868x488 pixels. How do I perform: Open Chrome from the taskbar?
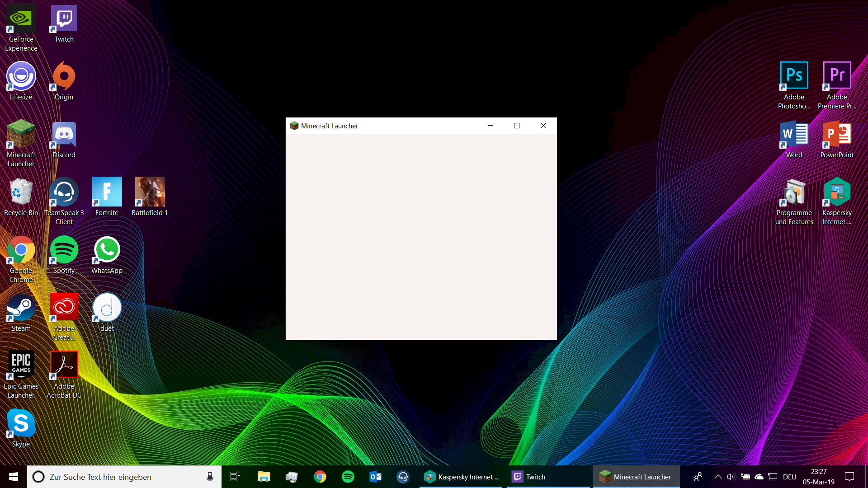(320, 477)
